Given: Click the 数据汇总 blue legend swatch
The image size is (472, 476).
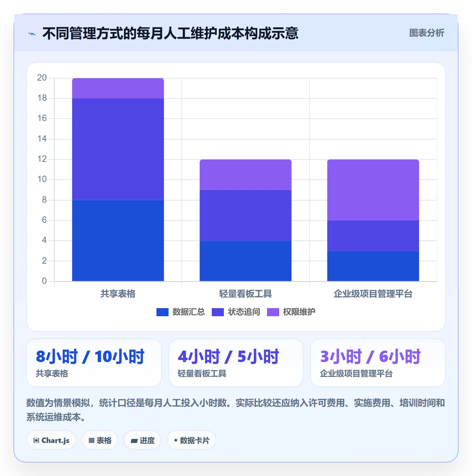Looking at the screenshot, I should pos(163,312).
